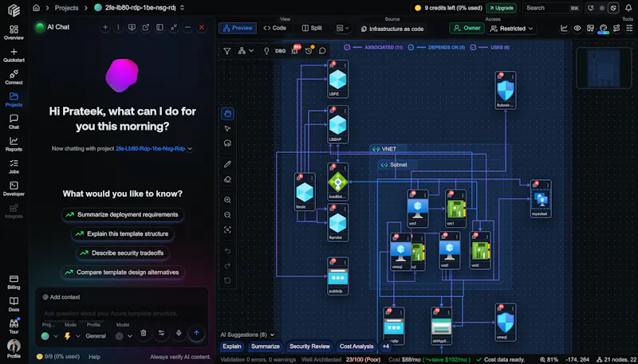This screenshot has height=364, width=638.
Task: Click Projects in the breadcrumb
Action: (67, 8)
